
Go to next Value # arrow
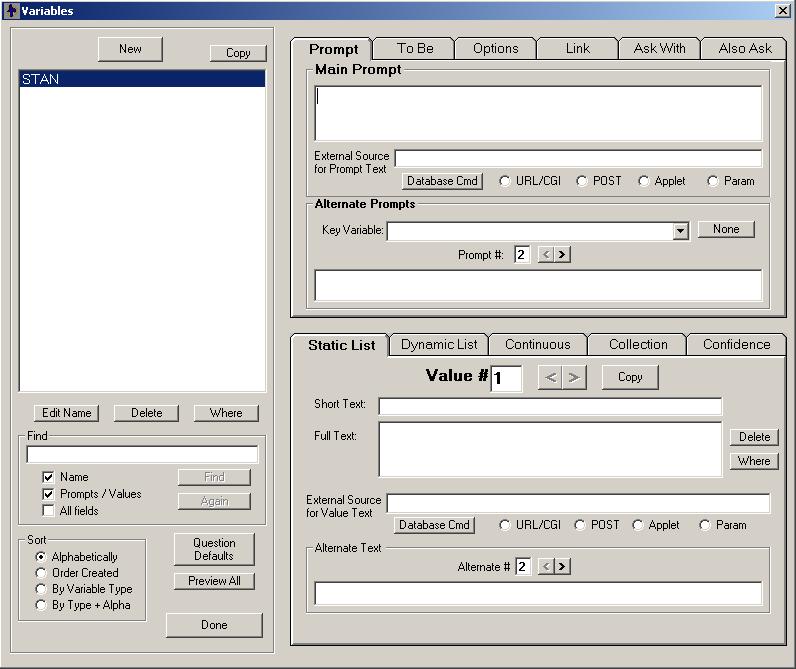pyautogui.click(x=574, y=377)
